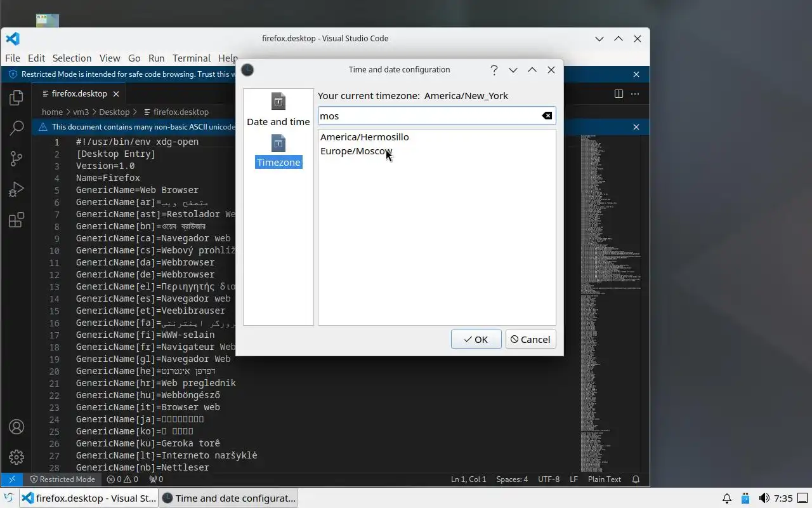Open problems panel via errors and warnings count

pos(122,479)
